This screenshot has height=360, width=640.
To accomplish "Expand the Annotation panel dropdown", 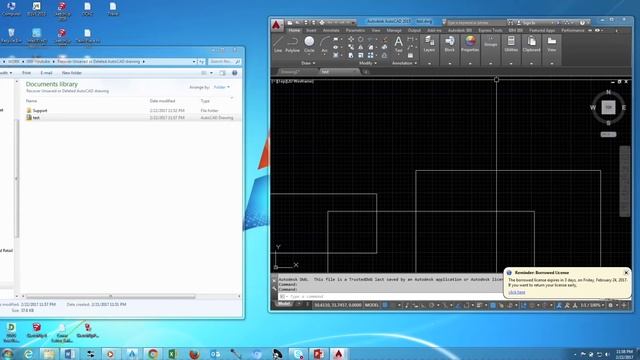I will [404, 63].
